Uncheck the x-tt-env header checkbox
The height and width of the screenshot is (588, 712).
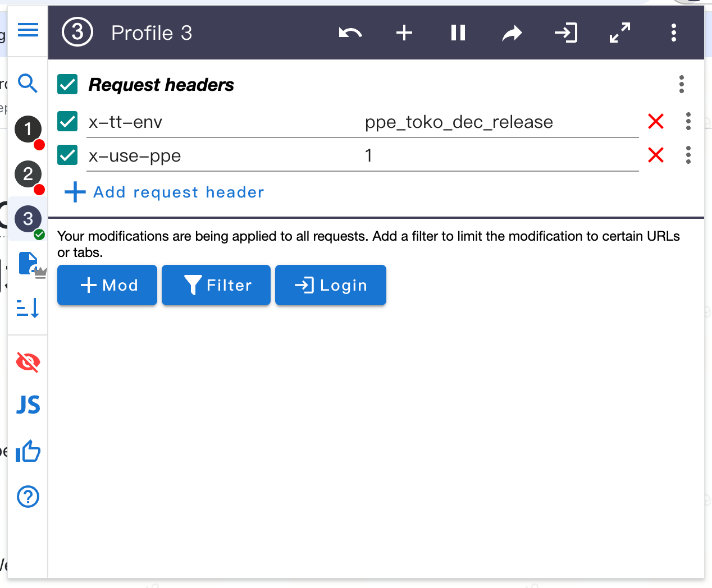tap(67, 121)
